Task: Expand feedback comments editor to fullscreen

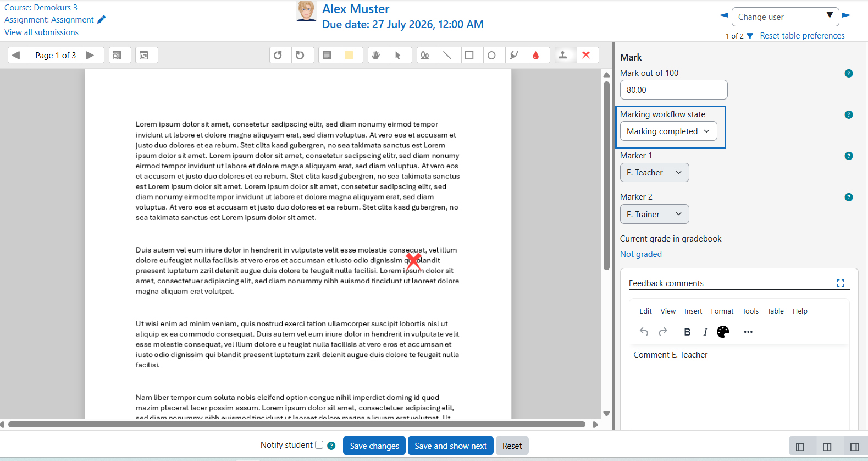Action: click(x=841, y=283)
